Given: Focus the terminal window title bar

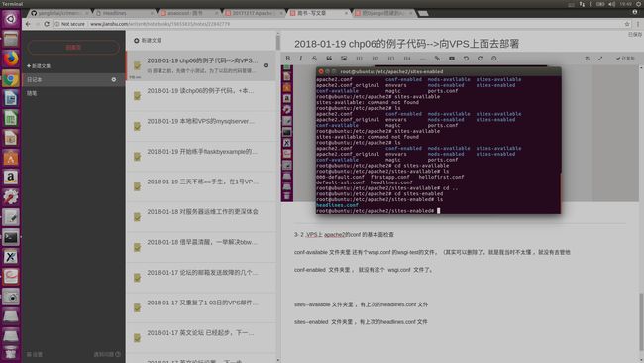Looking at the screenshot, I should pyautogui.click(x=438, y=71).
